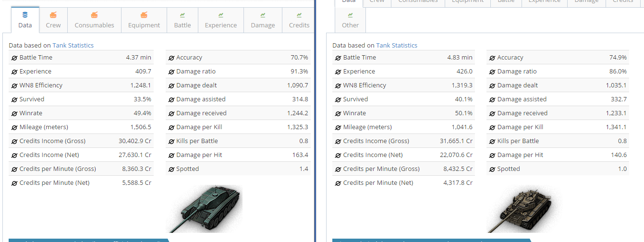Image resolution: width=644 pixels, height=242 pixels.
Task: Open the Credits tab in left panel
Action: click(x=299, y=25)
